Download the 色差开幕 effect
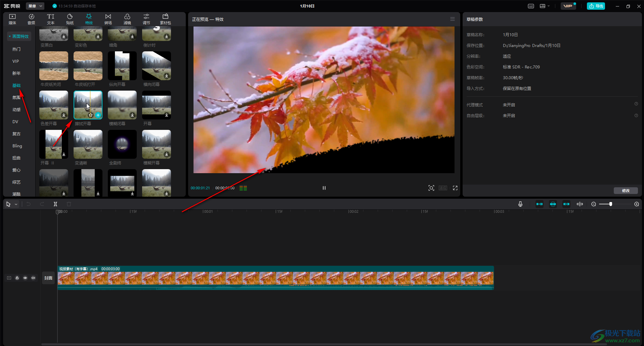This screenshot has height=346, width=644. tap(64, 115)
